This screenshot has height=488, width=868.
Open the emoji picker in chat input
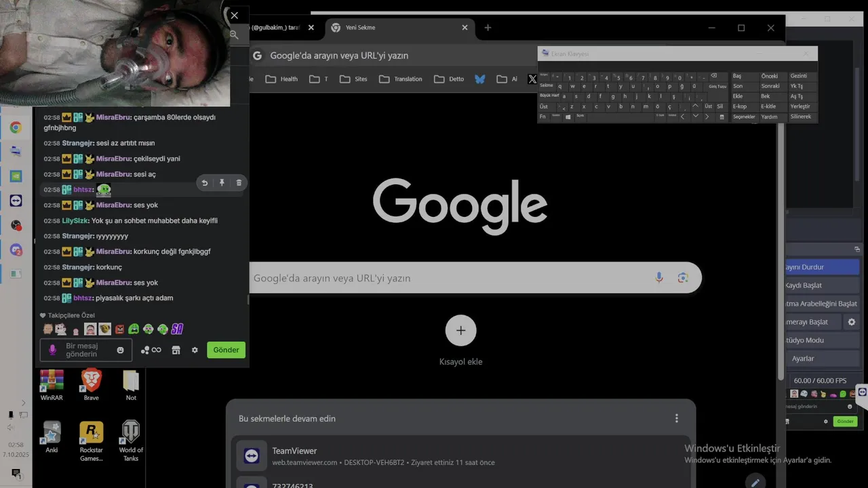(121, 350)
